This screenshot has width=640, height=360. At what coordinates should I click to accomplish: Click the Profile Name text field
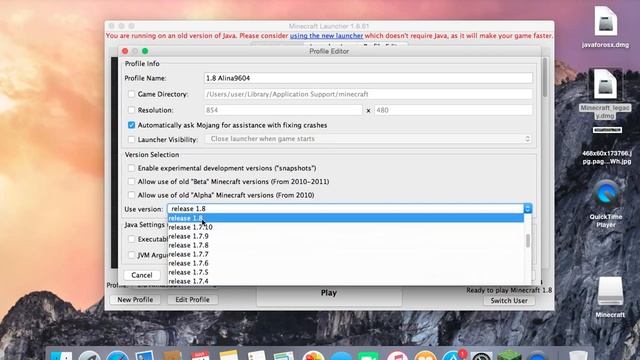point(368,78)
